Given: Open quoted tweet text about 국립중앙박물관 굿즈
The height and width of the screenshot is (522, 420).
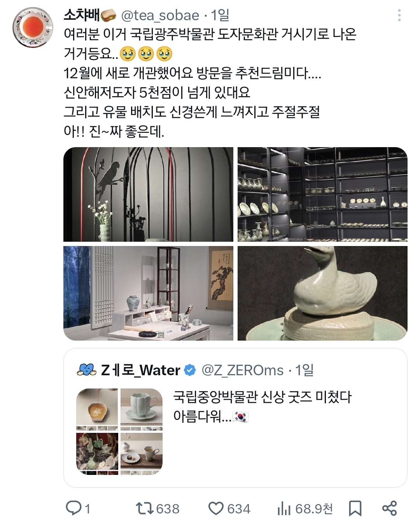Looking at the screenshot, I should tap(262, 407).
